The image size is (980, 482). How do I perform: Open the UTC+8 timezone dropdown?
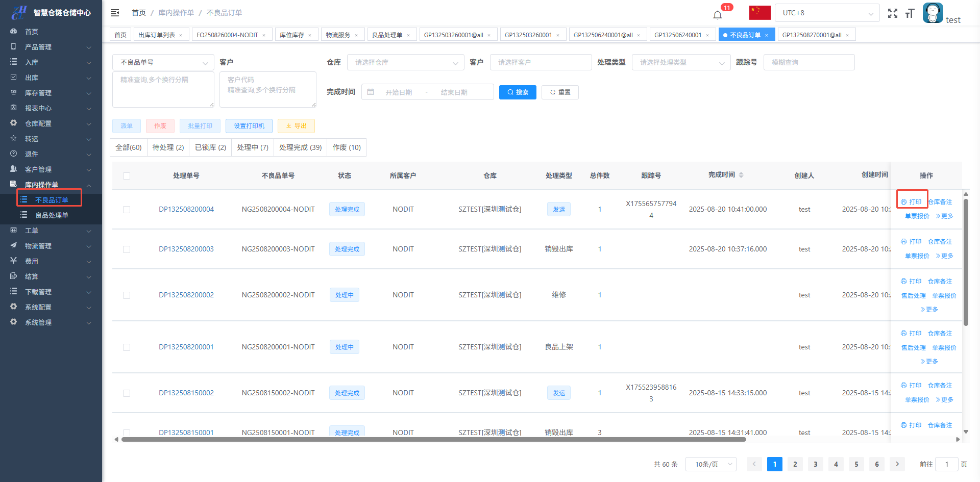tap(827, 13)
